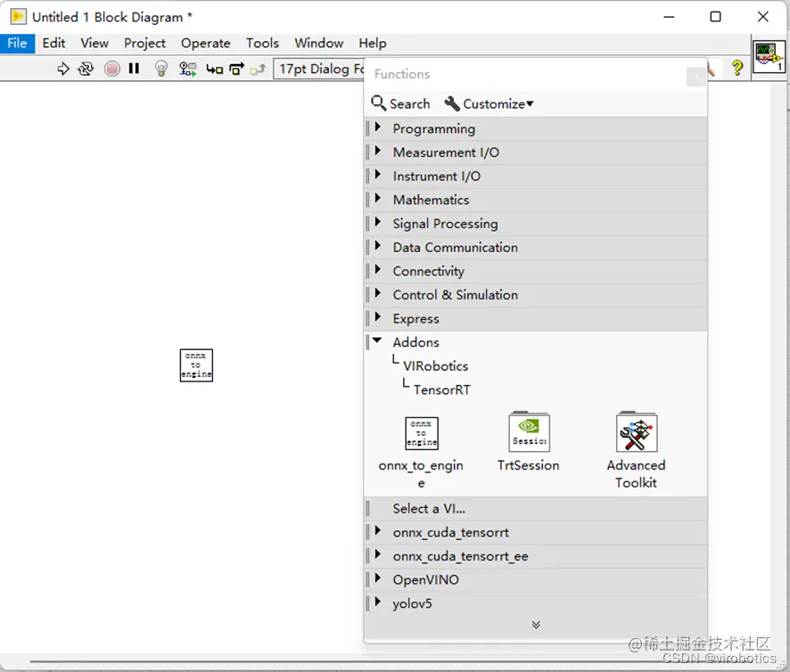Open the Operate menu
The height and width of the screenshot is (672, 790).
click(x=206, y=44)
